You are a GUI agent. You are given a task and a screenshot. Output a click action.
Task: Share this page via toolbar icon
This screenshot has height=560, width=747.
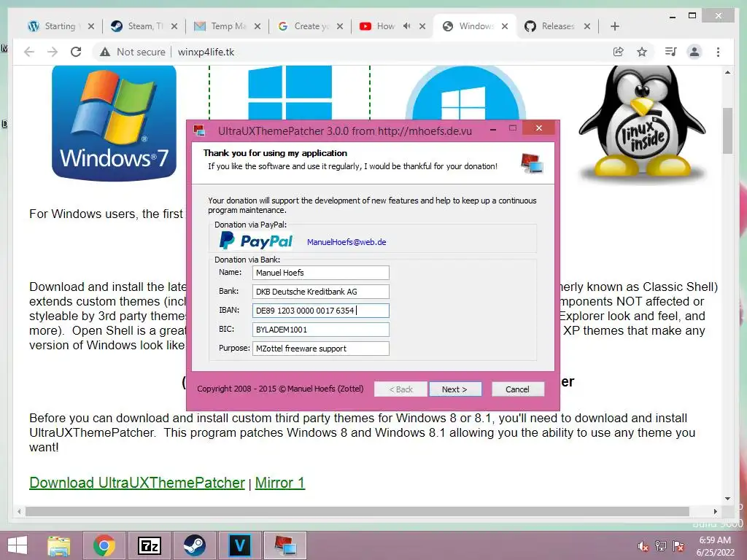click(x=619, y=52)
